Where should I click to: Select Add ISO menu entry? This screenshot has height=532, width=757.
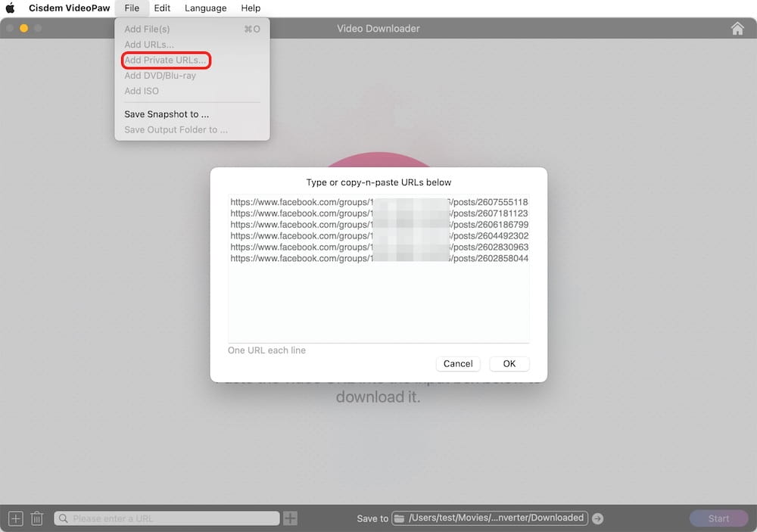click(192, 91)
